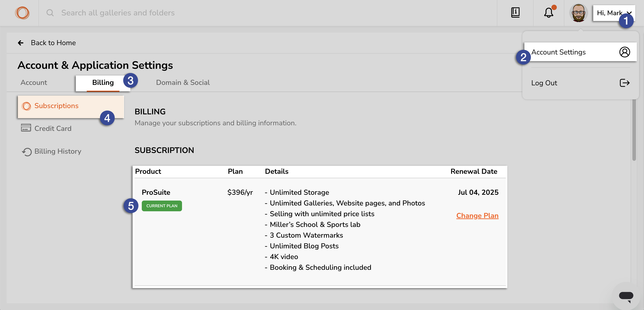This screenshot has height=310, width=644.
Task: Open the chat support bubble
Action: pos(626,297)
